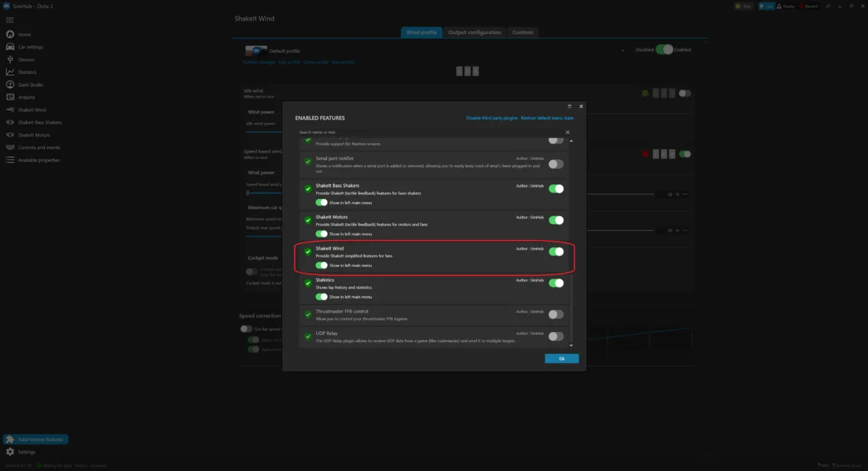Expand the Default profile dropdown arrow
Image resolution: width=868 pixels, height=471 pixels.
tap(622, 51)
